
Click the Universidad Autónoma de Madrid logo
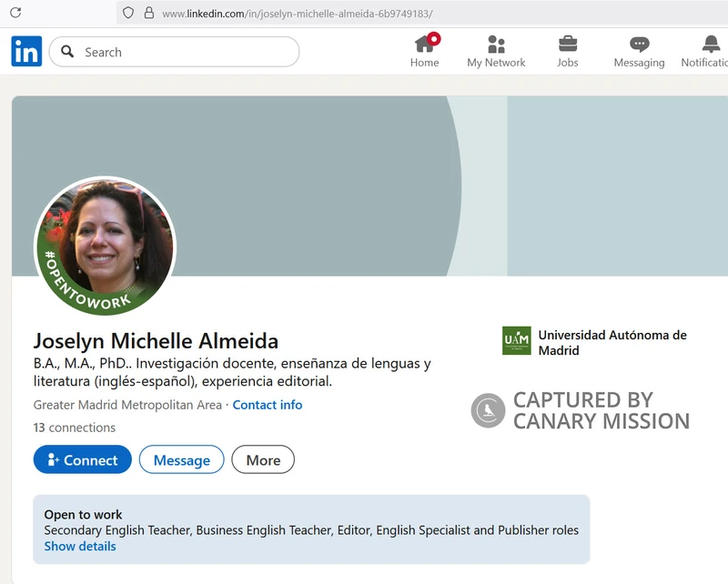click(x=516, y=341)
